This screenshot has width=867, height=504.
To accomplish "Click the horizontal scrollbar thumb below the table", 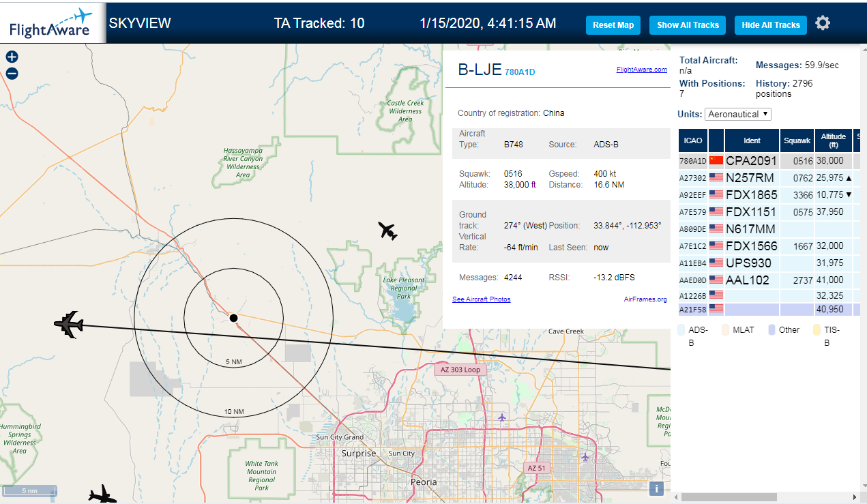I will click(729, 497).
